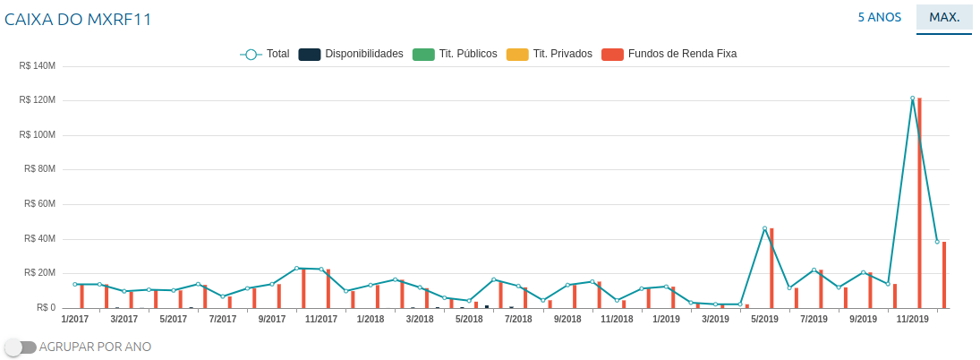980x360 pixels.
Task: Click the R$ 60M y-axis label
Action: point(40,204)
